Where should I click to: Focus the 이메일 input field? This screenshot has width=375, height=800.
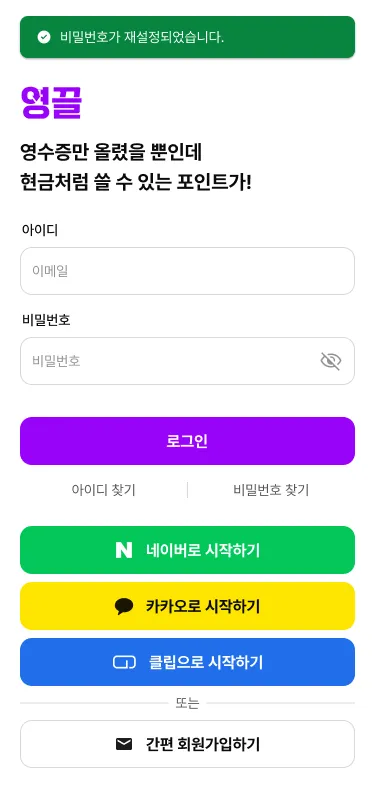click(x=187, y=271)
